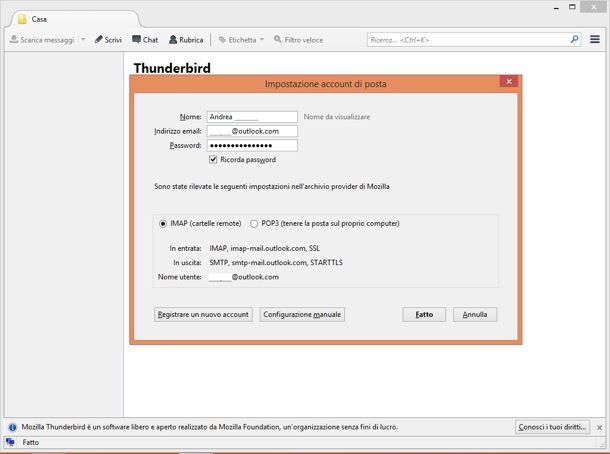Open the Scarica messaggi dropdown arrow

click(83, 39)
